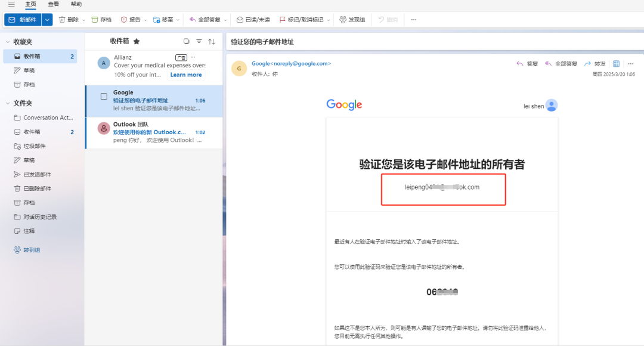Expand the toolbar 全部答复 dropdown arrow
This screenshot has height=346, width=644.
(x=225, y=20)
